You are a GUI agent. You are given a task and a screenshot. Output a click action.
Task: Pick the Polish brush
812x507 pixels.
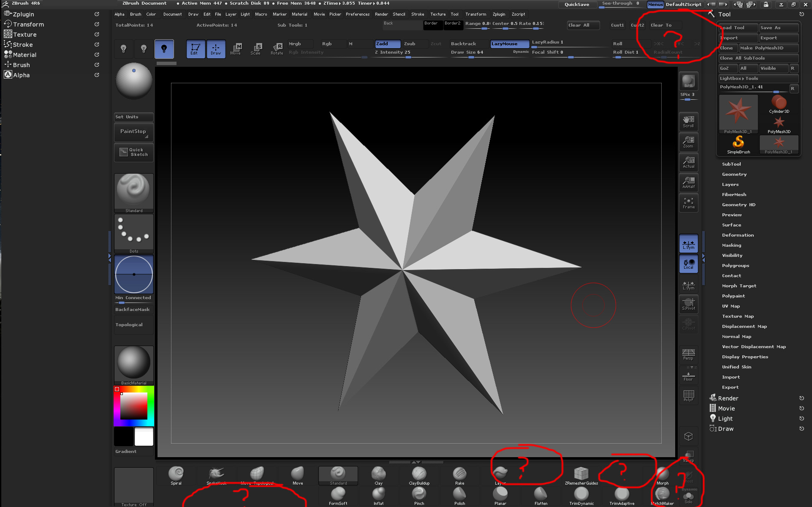click(x=460, y=496)
